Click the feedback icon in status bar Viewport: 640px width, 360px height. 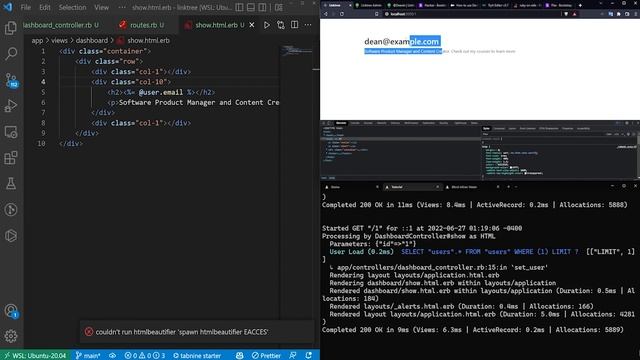point(293,356)
